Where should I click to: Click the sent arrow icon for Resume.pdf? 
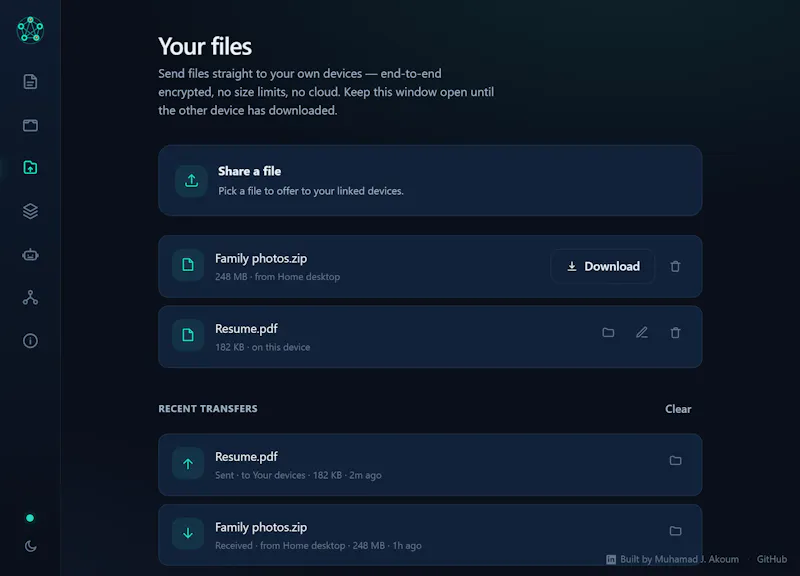click(188, 463)
